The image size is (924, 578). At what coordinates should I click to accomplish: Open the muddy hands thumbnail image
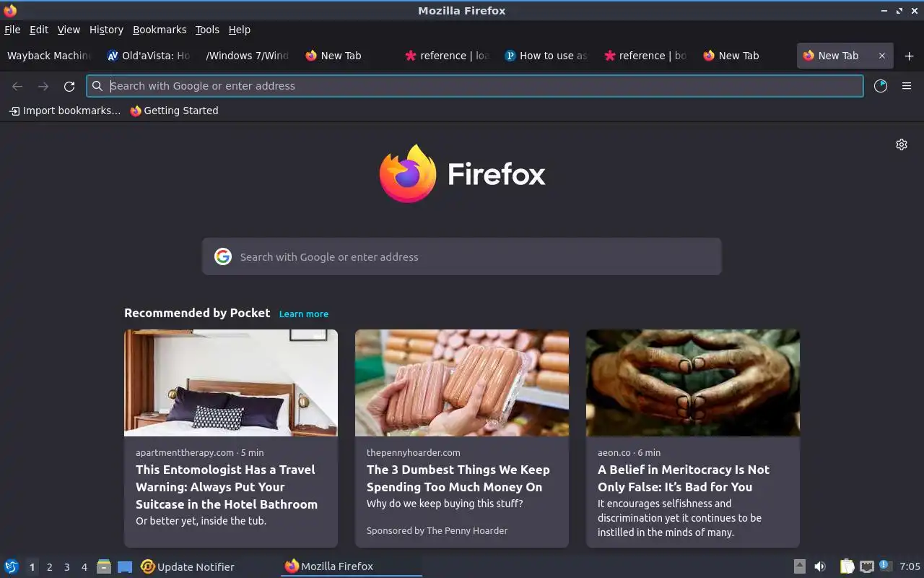pos(693,383)
